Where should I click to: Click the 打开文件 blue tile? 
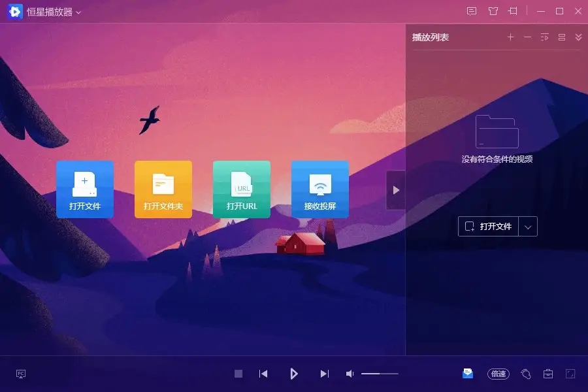[85, 189]
